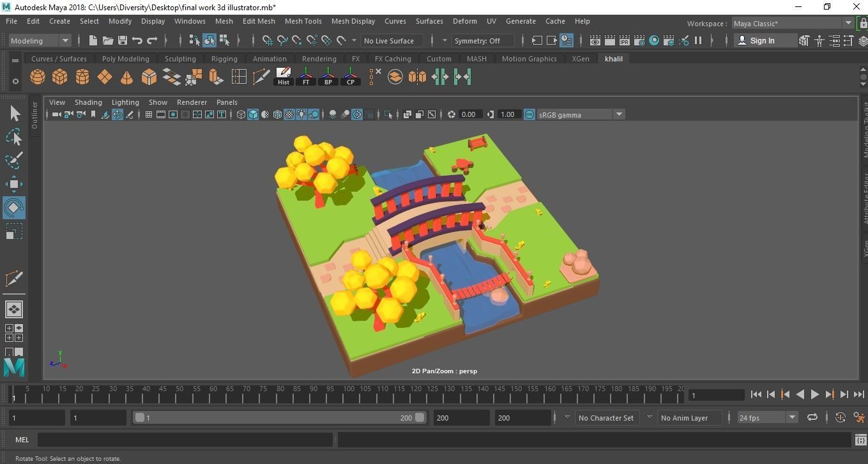Activate the Paint selection tool
Viewport: 868px width, 464px height.
point(14,160)
